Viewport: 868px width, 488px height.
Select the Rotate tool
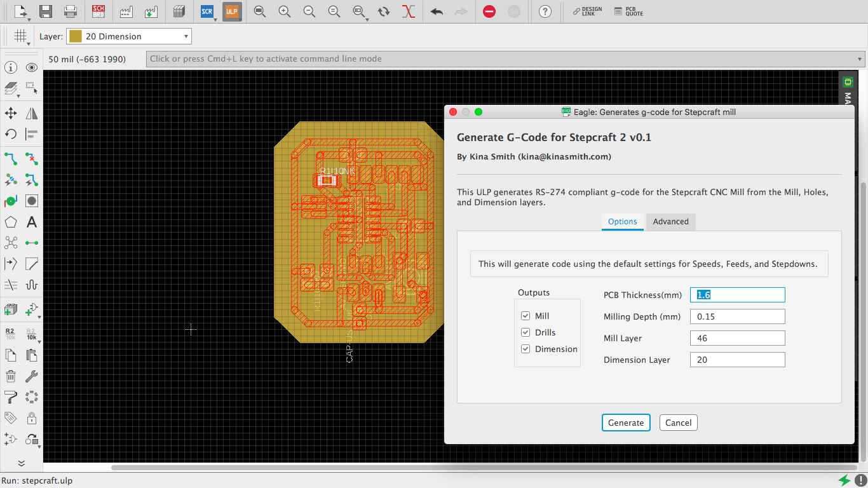click(x=11, y=134)
